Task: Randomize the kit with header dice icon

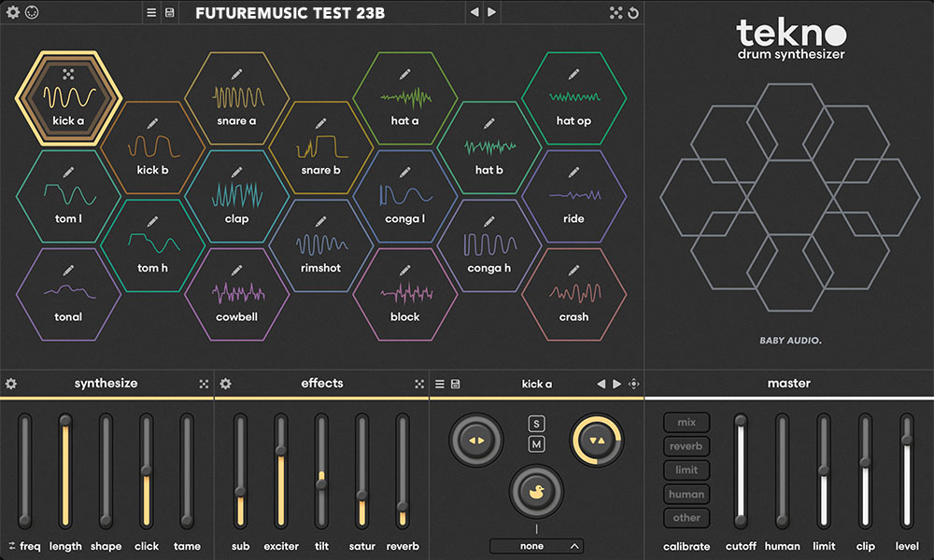Action: 616,12
